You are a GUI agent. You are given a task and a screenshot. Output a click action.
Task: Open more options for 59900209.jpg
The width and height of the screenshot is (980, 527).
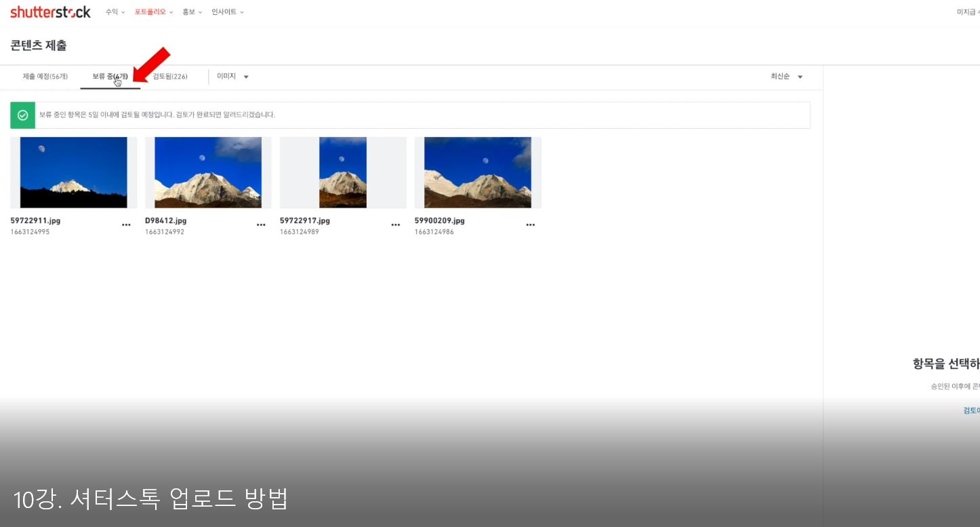click(531, 225)
